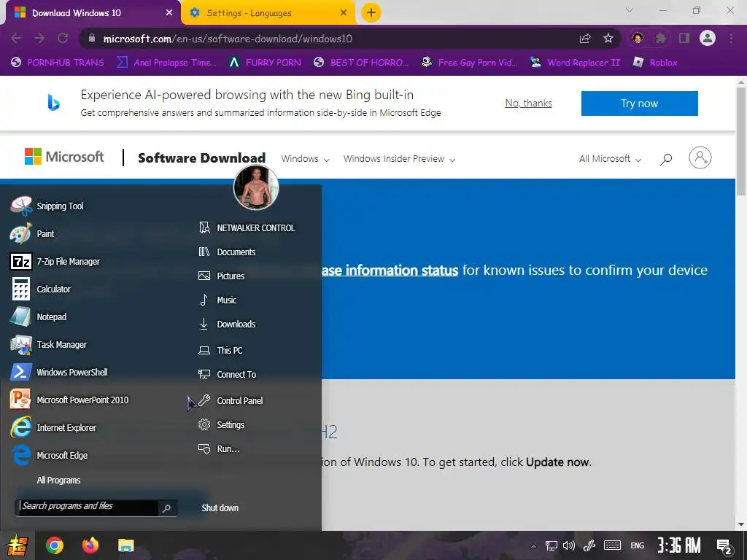The width and height of the screenshot is (747, 560).
Task: Launch Calculator app
Action: [41, 289]
